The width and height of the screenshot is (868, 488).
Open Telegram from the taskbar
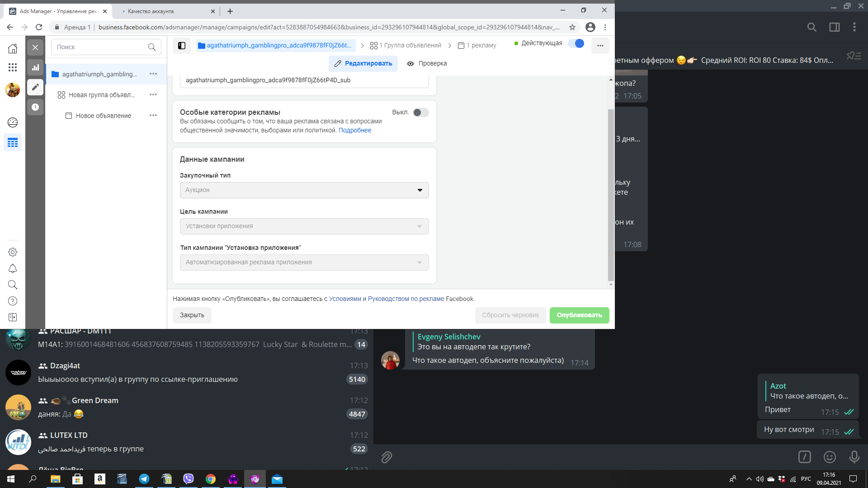[144, 479]
